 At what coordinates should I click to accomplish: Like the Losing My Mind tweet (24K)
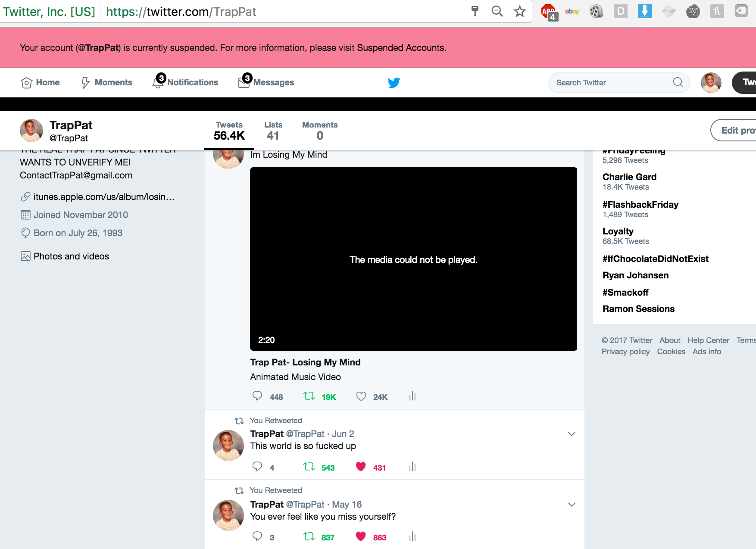(361, 396)
